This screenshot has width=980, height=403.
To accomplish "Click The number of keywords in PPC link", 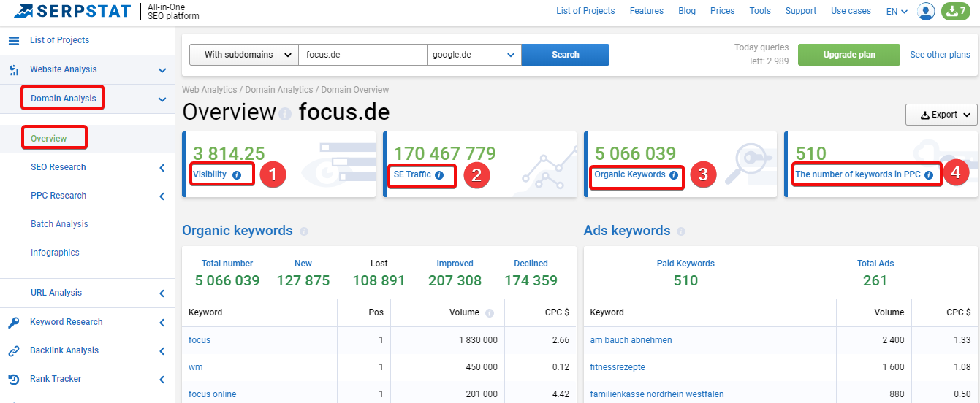I will [x=858, y=174].
